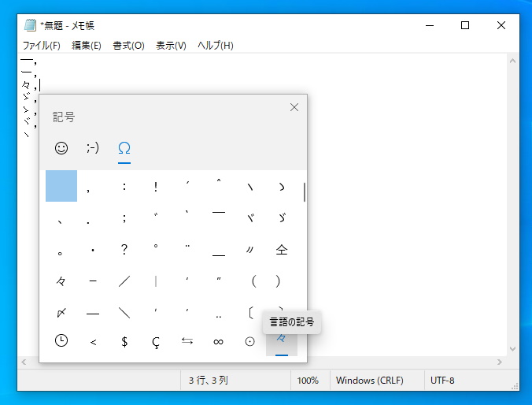Click the UTF-8 encoding status text
Viewport: 532px width, 405px height.
click(442, 381)
